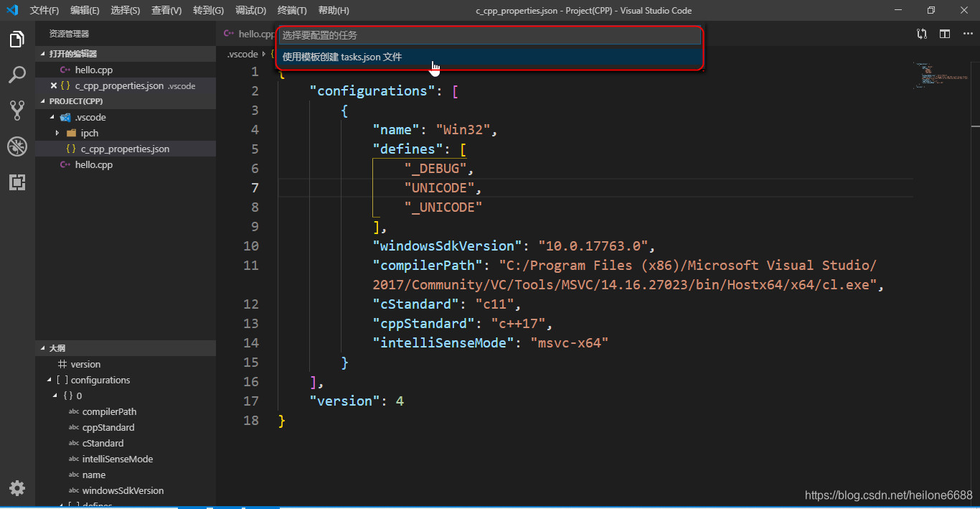Click the .vscode breadcrumb
The width and height of the screenshot is (980, 509).
point(242,54)
